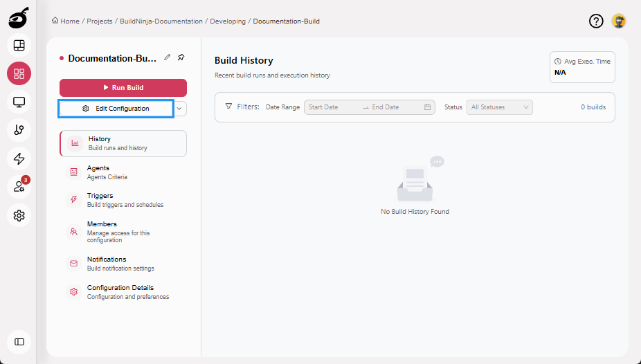Open the lightning bolt sidebar icon
This screenshot has height=364, width=641.
19,158
